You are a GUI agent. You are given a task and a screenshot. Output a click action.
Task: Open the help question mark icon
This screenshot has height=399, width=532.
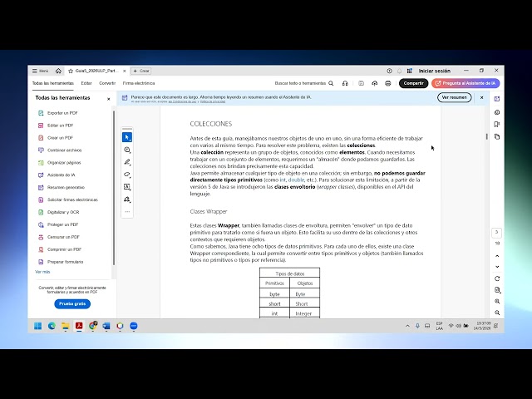click(389, 71)
